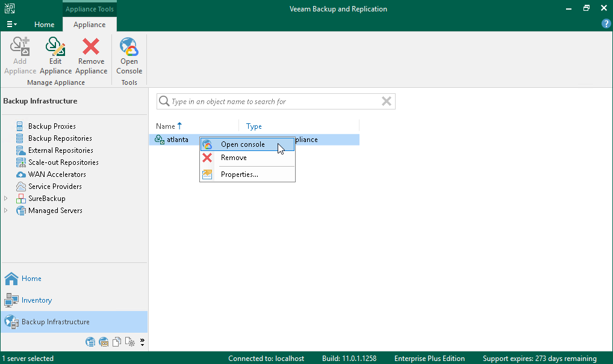Click the context menu Open console icon
The image size is (613, 364).
tap(207, 144)
